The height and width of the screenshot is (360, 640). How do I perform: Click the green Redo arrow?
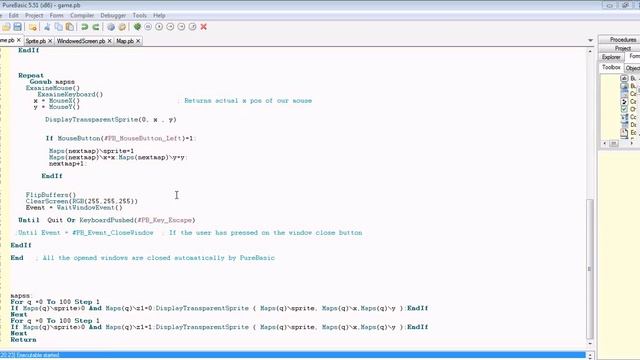[96, 27]
